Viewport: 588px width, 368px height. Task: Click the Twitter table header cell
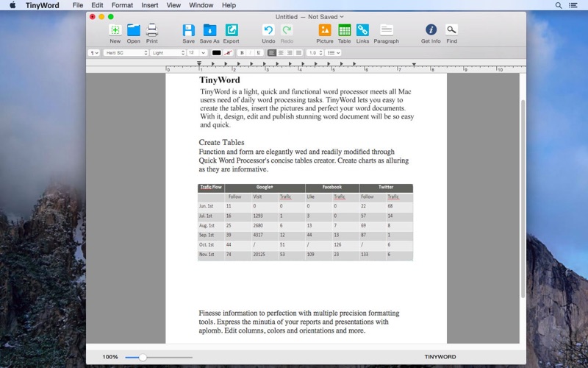click(x=386, y=187)
